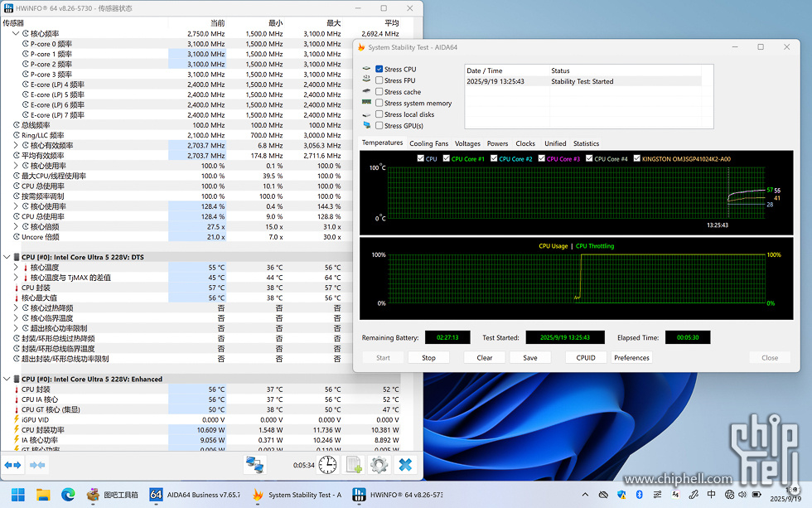812x508 pixels.
Task: Shrink HWiNFO sensor columns with the inward arrows
Action: tap(37, 465)
